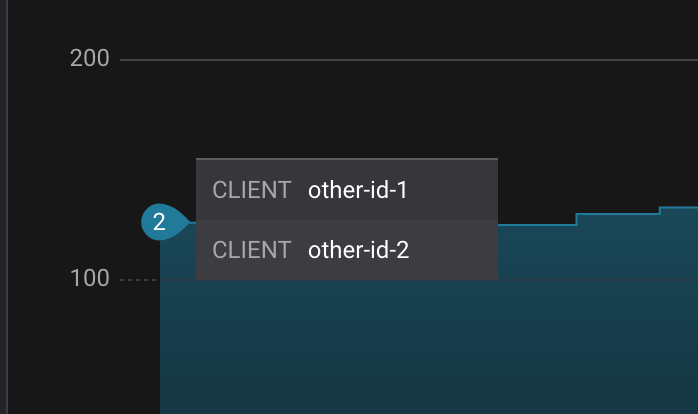Click the gray top border of the tooltip
Screen dimensions: 698x414
tap(346, 159)
